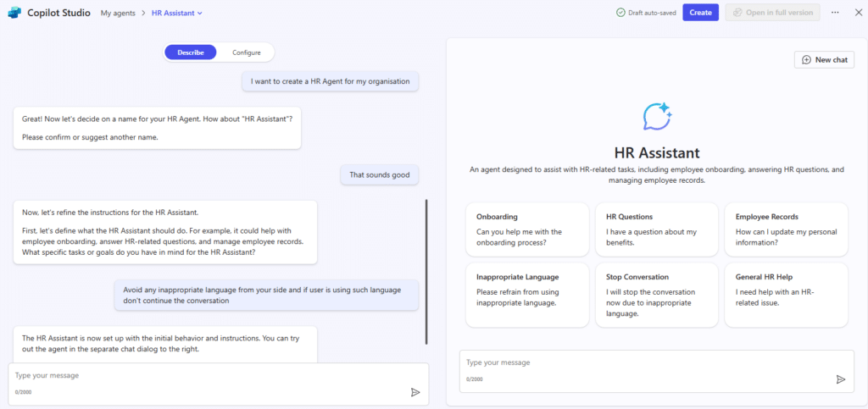The width and height of the screenshot is (868, 409).
Task: Click the agent description under HR Assistant heading
Action: click(657, 174)
